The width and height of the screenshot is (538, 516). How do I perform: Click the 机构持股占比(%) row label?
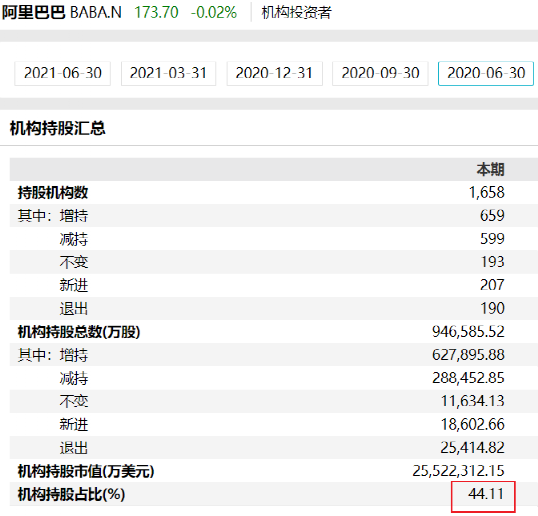point(71,494)
